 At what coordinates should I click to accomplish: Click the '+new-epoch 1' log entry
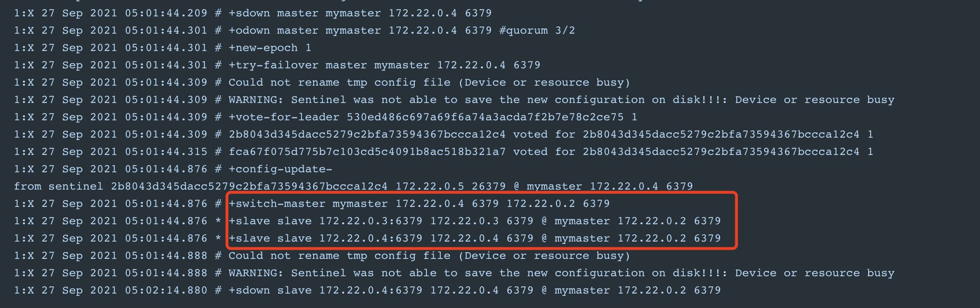tap(270, 48)
